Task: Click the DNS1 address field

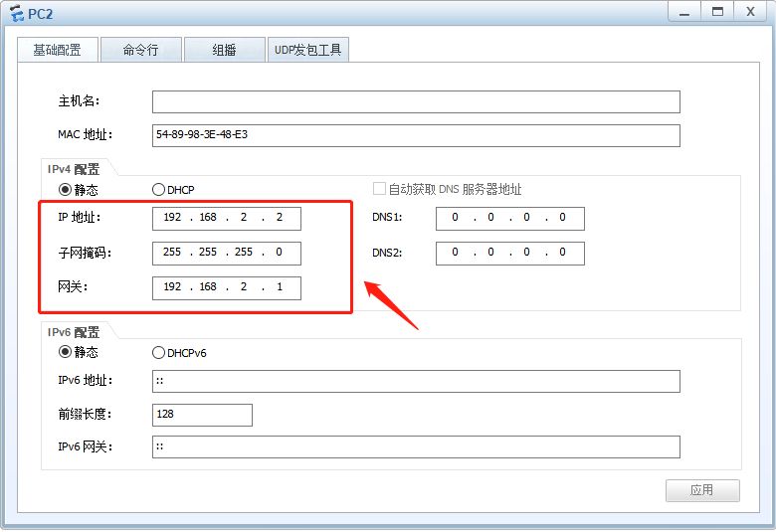Action: click(509, 218)
